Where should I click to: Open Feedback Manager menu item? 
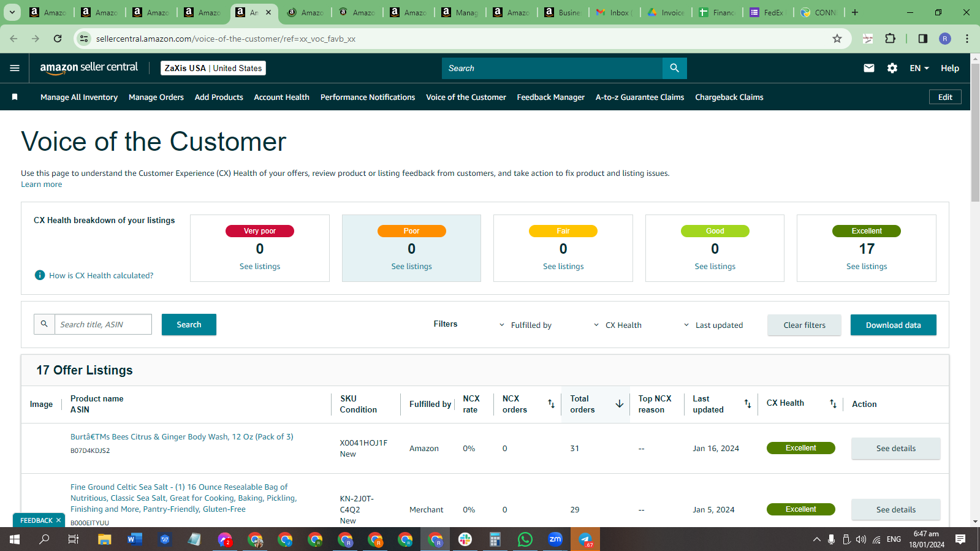tap(550, 97)
